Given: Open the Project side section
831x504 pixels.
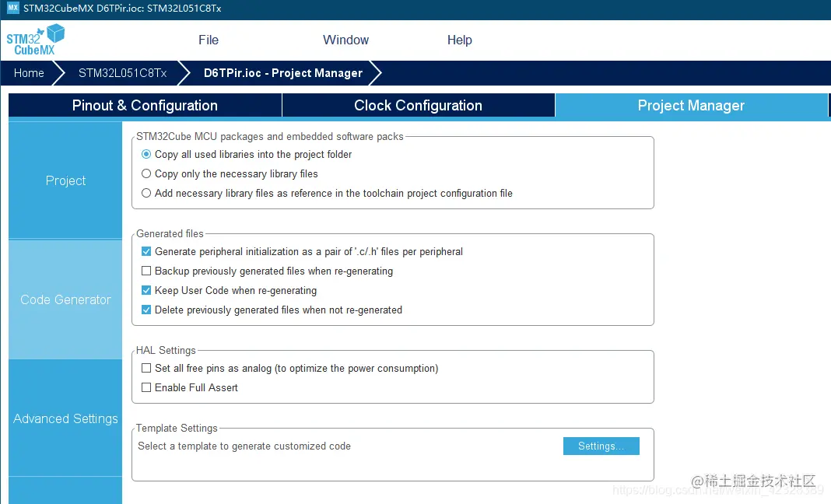Looking at the screenshot, I should [x=65, y=180].
